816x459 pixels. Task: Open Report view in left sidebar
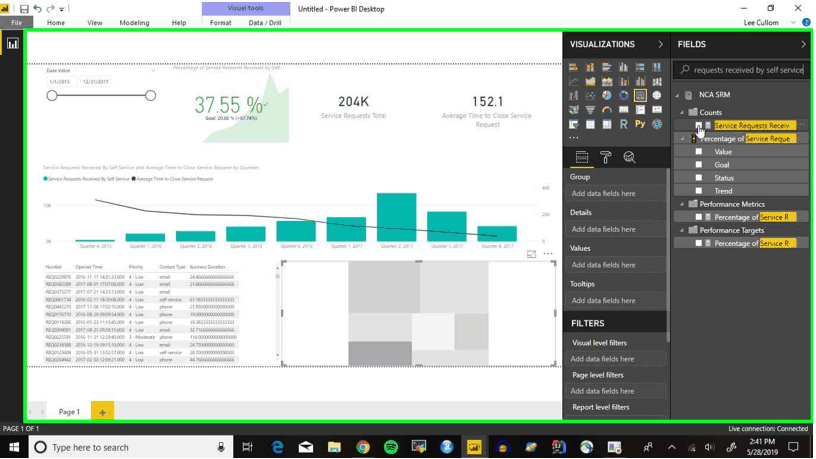coord(12,44)
